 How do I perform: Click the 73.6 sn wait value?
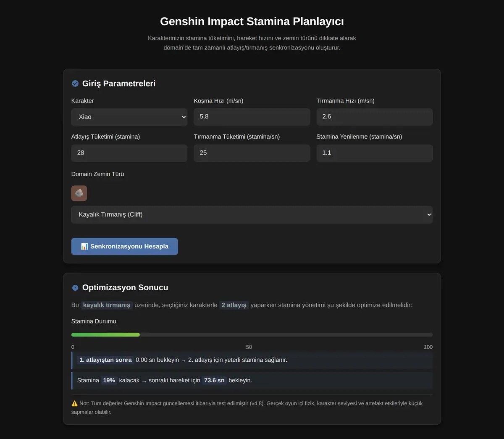coord(214,381)
